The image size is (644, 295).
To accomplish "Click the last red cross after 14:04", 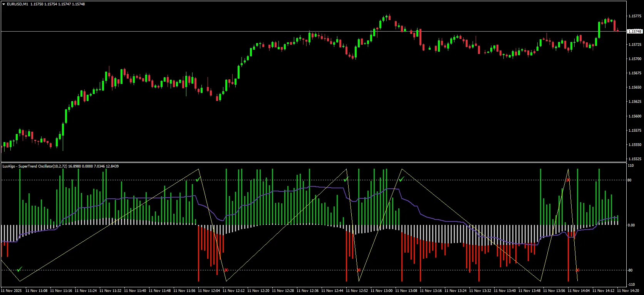I will pyautogui.click(x=577, y=270).
